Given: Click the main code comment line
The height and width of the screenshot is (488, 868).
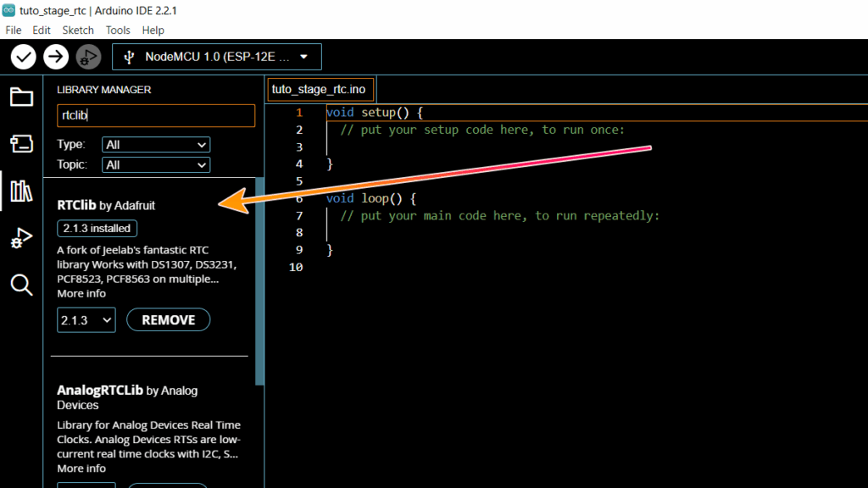Looking at the screenshot, I should pos(500,215).
